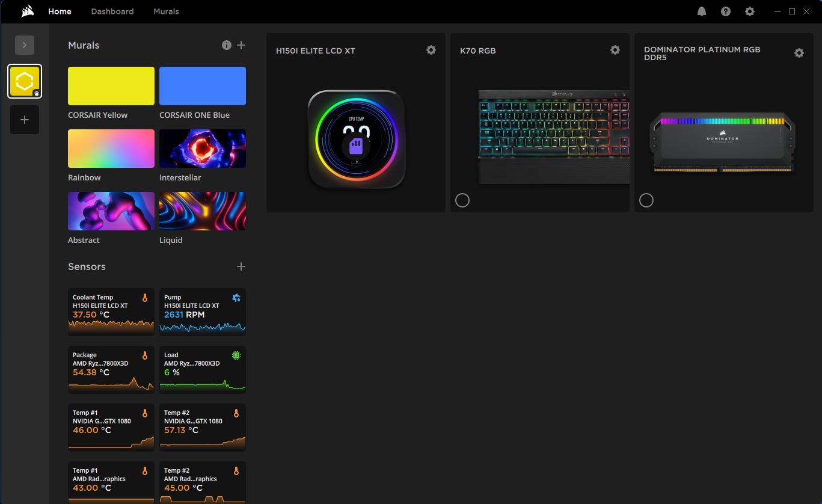
Task: Show Murals info icon
Action: point(227,45)
